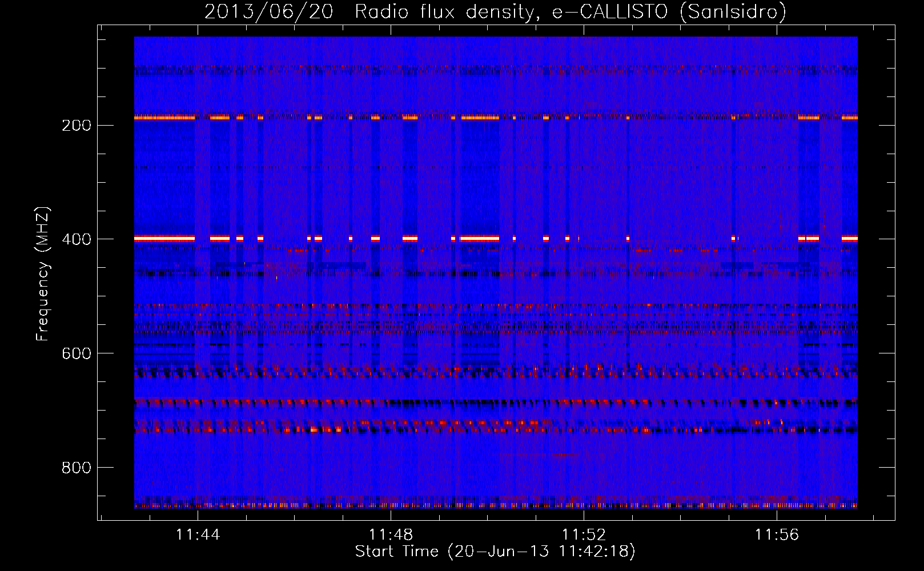
Task: Click the 800 frequency tick label
Action: pyautogui.click(x=77, y=468)
